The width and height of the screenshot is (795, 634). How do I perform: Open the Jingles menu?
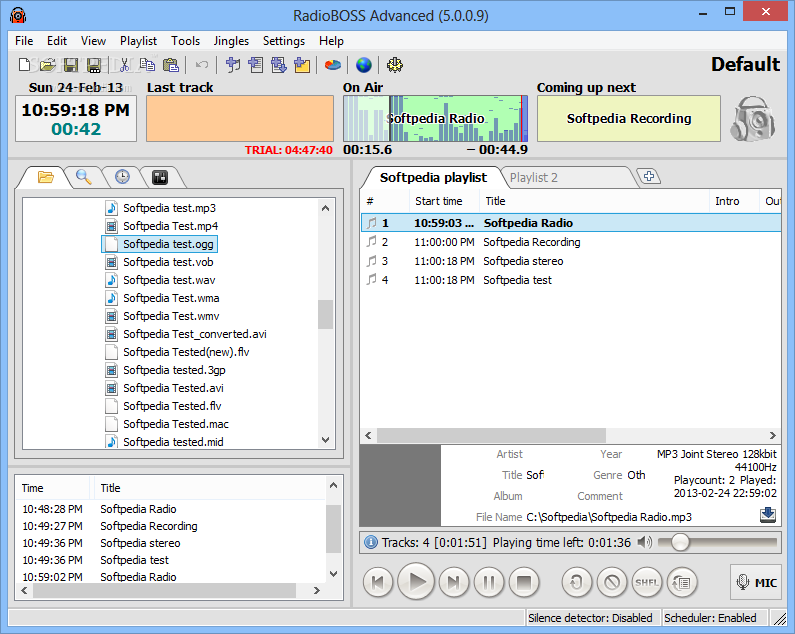[x=231, y=41]
